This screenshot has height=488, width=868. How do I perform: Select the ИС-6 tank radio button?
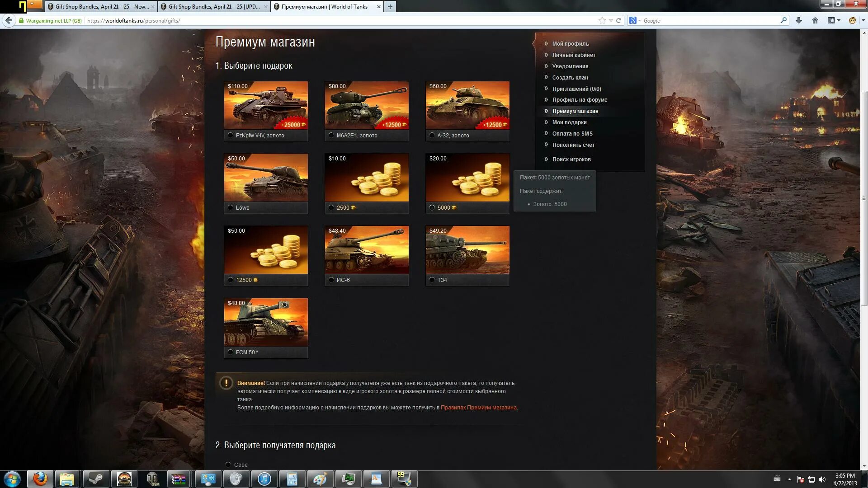click(331, 280)
